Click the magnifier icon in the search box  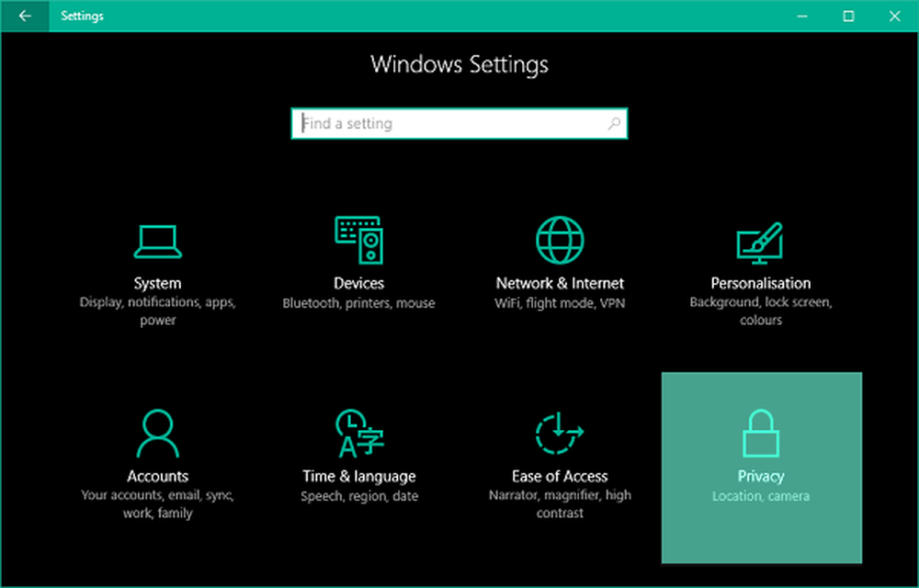pos(614,123)
